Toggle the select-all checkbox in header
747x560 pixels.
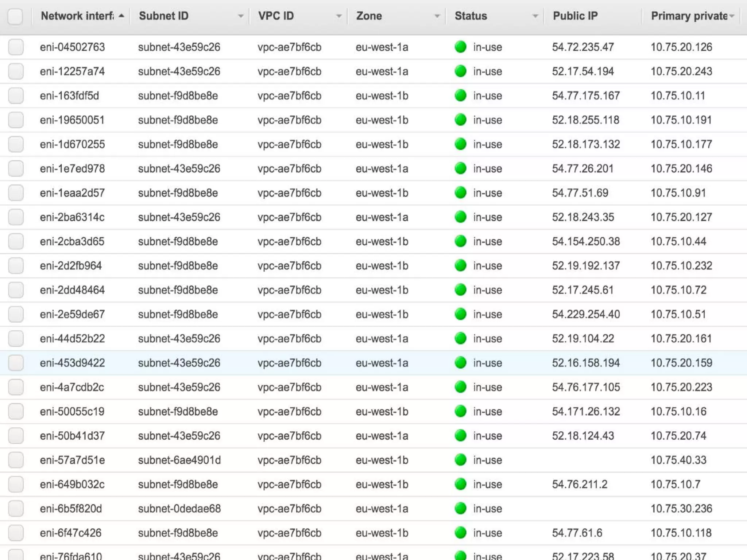click(15, 16)
